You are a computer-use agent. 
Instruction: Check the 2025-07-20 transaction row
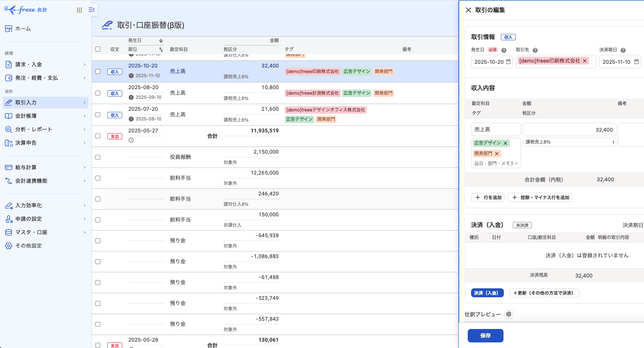tap(98, 115)
